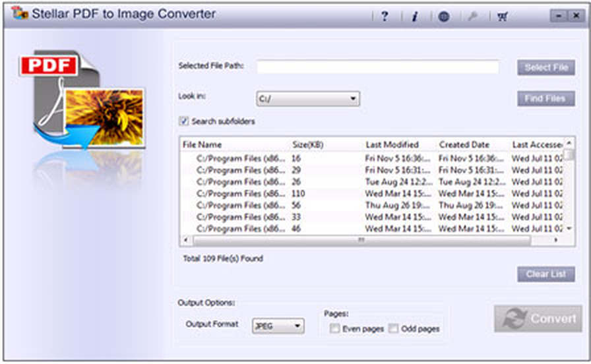Click the horizontal scrollbar right arrow
This screenshot has height=364, width=591.
pos(555,240)
